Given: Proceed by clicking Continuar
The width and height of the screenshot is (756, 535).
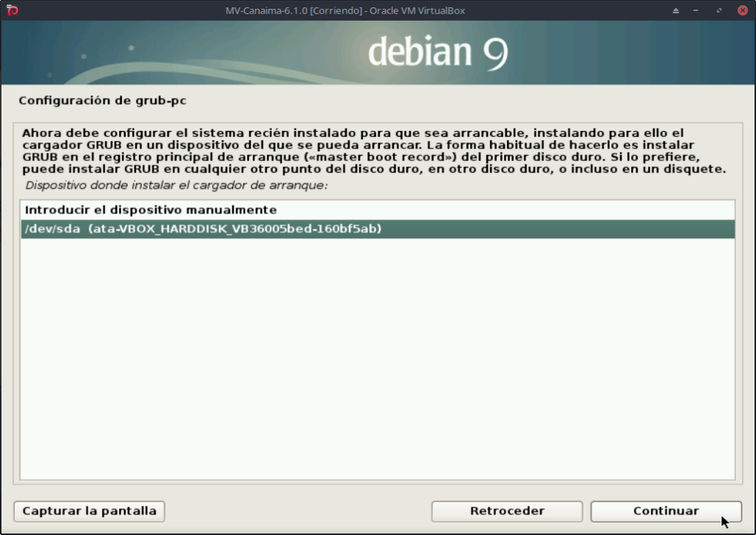Looking at the screenshot, I should point(665,511).
